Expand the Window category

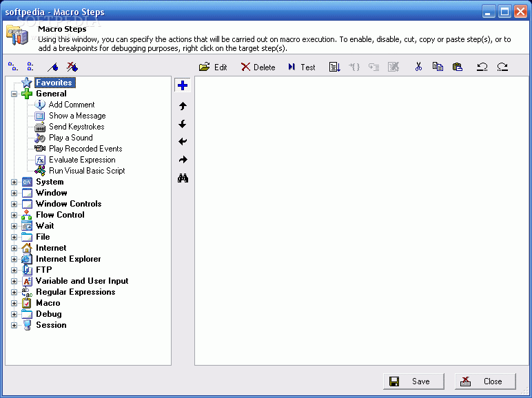point(14,193)
